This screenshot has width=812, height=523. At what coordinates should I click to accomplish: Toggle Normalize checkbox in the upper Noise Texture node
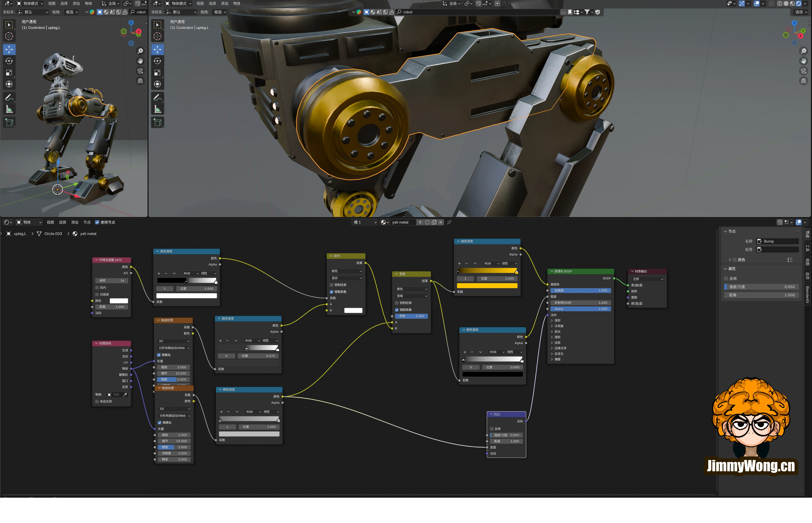(159, 355)
